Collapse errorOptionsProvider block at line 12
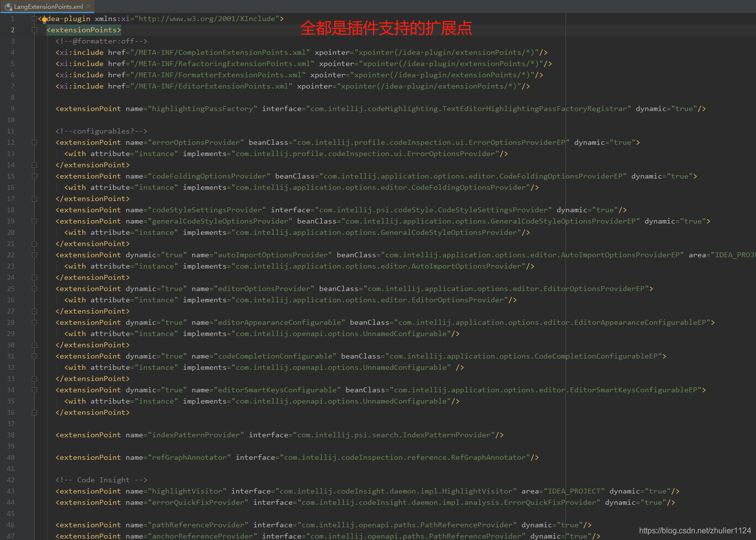 pos(34,142)
